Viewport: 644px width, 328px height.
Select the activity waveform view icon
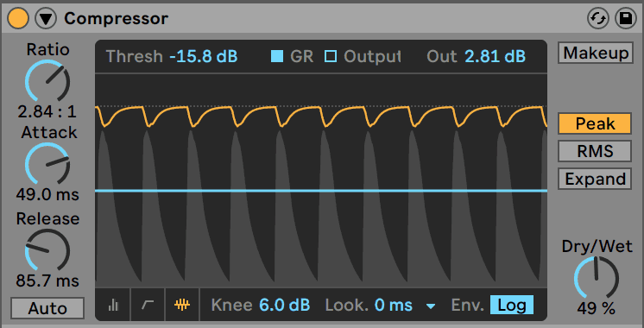click(x=182, y=305)
